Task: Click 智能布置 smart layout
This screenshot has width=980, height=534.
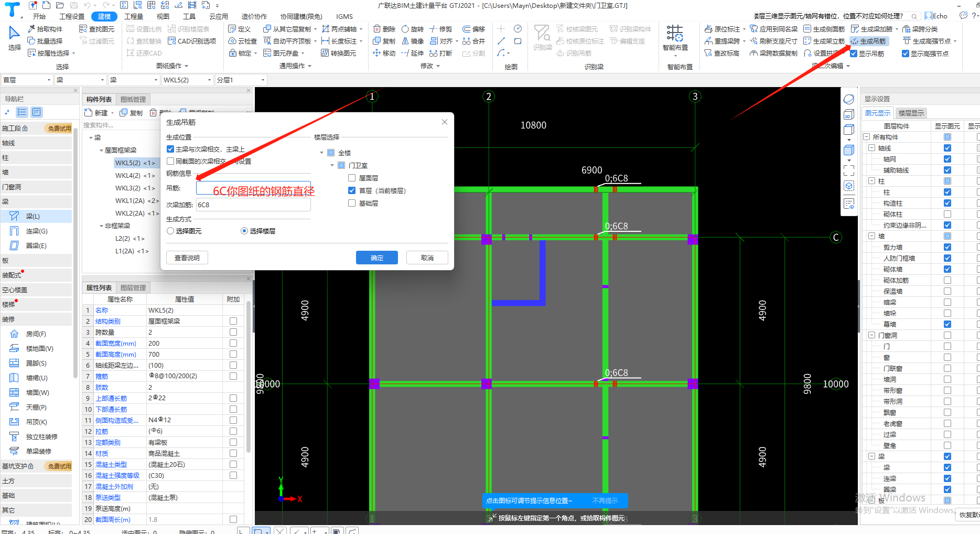Action: click(675, 38)
